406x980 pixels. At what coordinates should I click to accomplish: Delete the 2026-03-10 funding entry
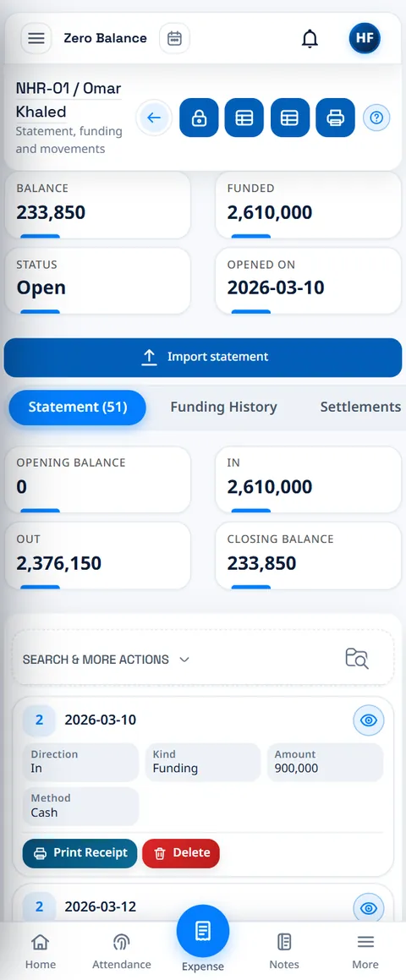pos(181,853)
